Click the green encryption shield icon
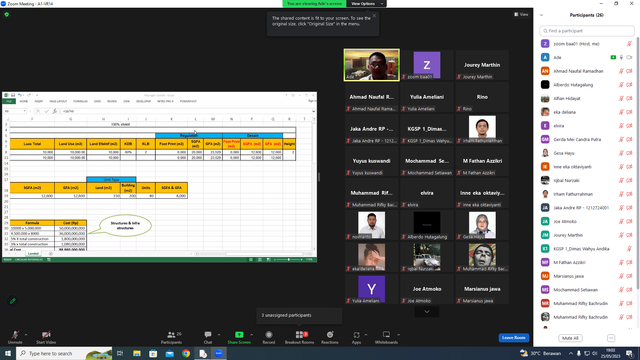The height and width of the screenshot is (360, 640). pos(7,14)
